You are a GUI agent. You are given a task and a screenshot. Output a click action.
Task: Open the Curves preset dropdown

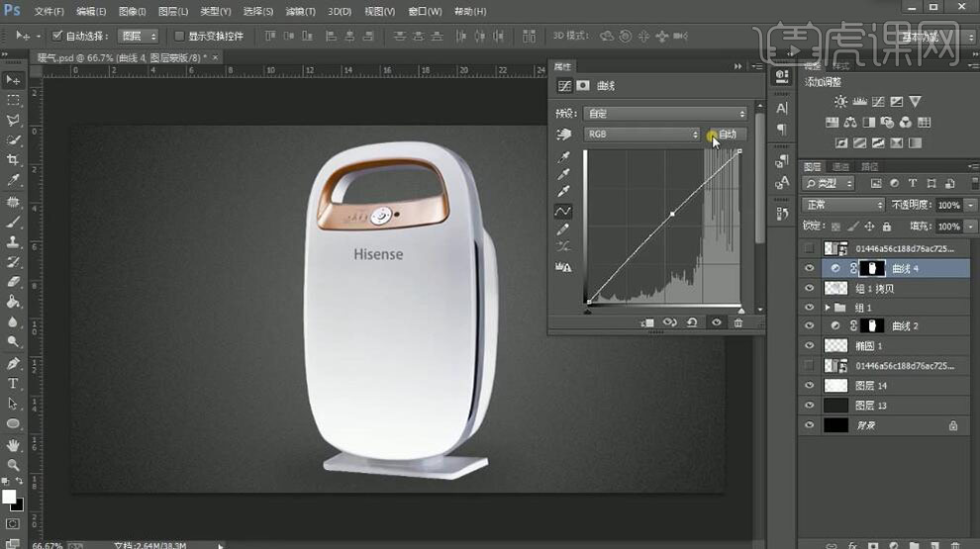point(665,114)
